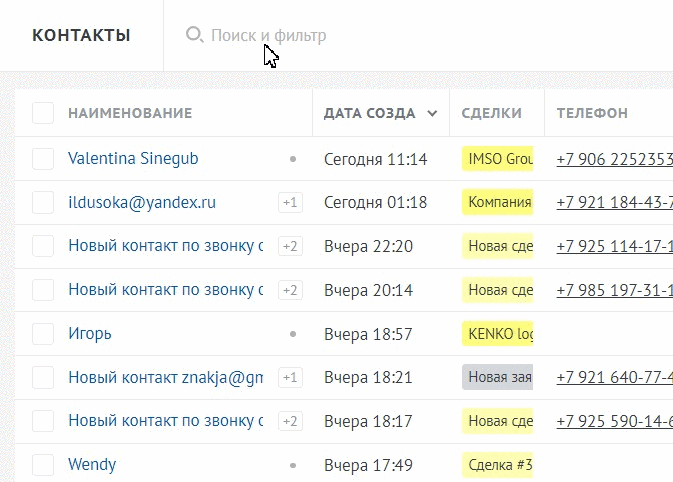Click the search magnifier icon

pyautogui.click(x=194, y=35)
